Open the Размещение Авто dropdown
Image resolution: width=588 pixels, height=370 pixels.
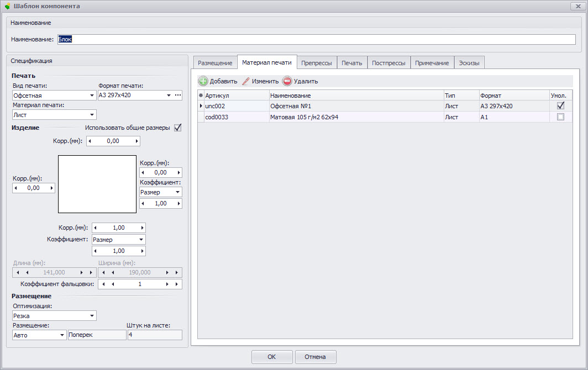(x=62, y=335)
